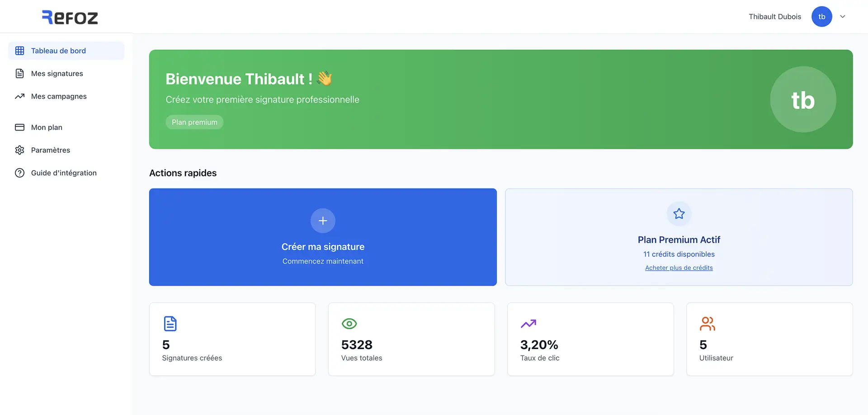Click the eye icon above Vues totales

(349, 324)
